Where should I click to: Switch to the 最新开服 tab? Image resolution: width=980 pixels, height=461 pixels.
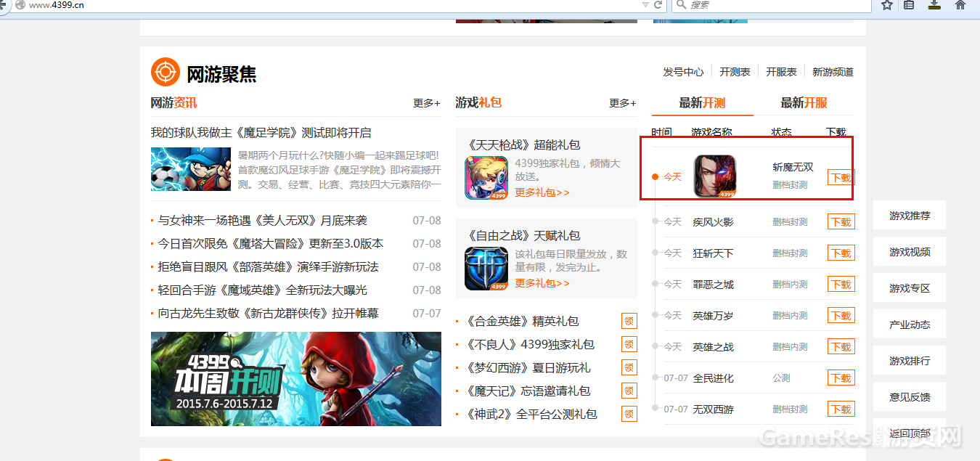[x=804, y=103]
